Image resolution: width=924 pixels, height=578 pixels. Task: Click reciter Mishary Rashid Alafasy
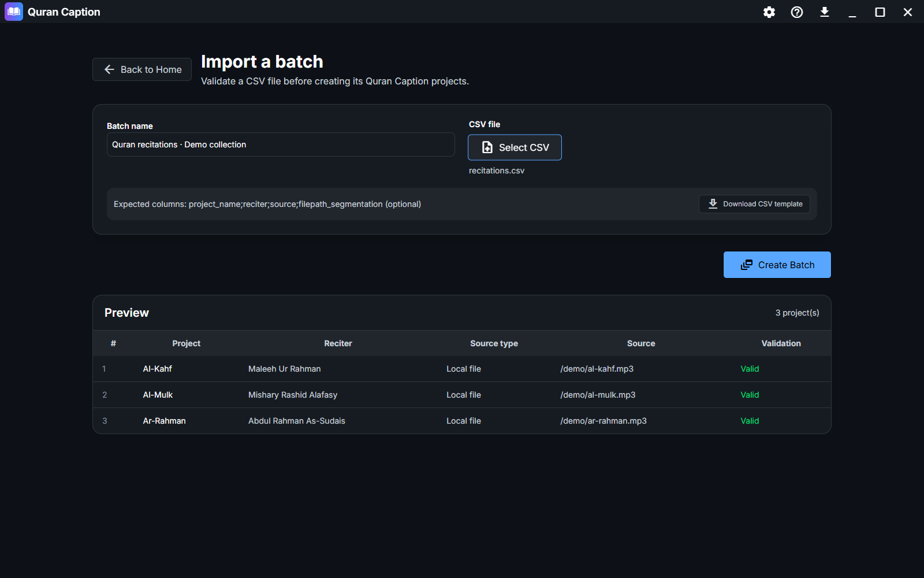[293, 395]
